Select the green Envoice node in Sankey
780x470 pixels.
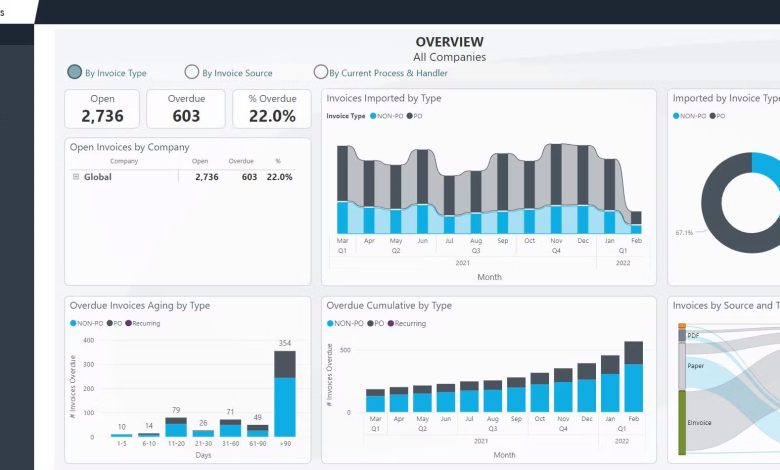coord(682,422)
